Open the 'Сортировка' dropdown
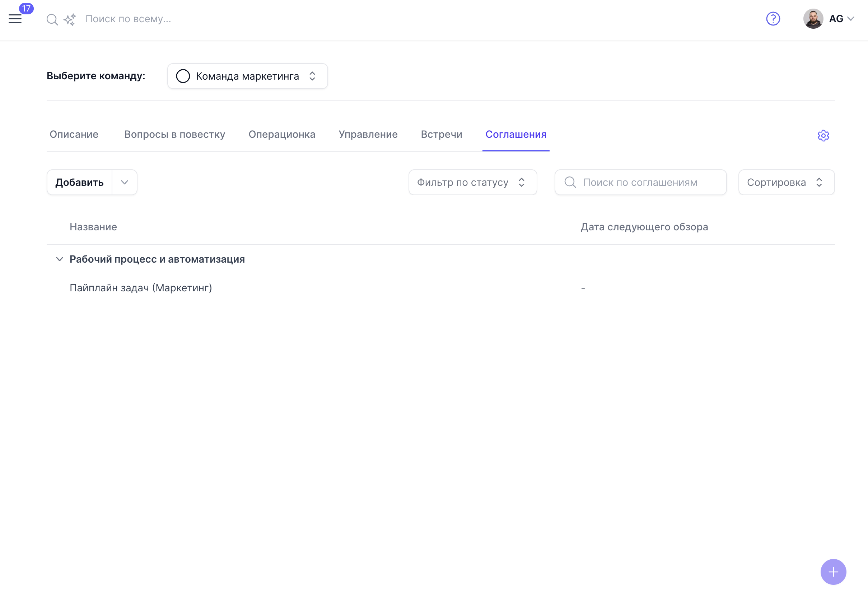The width and height of the screenshot is (868, 592). (786, 182)
